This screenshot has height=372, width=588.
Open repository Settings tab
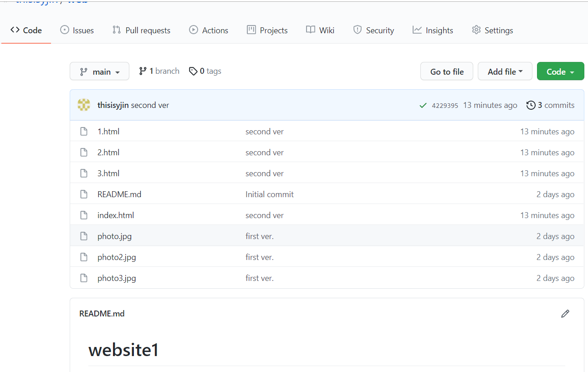492,31
